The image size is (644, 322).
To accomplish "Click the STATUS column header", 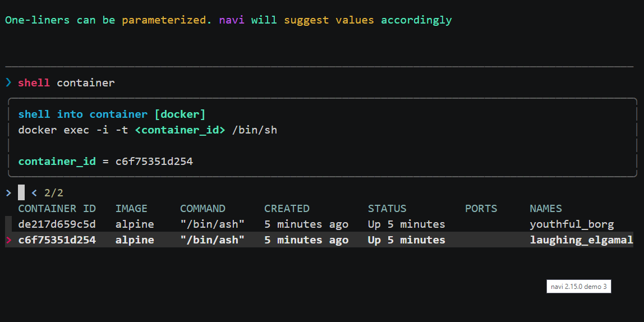I will pyautogui.click(x=387, y=209).
